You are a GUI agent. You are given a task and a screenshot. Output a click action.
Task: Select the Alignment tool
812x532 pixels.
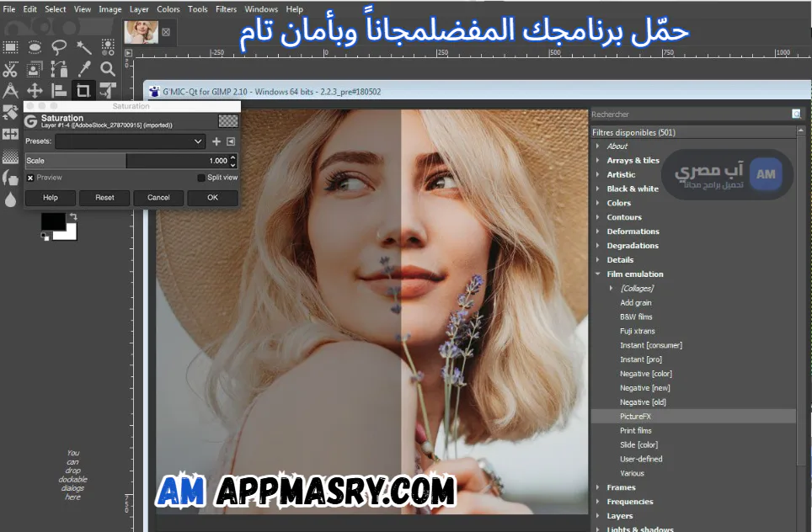59,91
